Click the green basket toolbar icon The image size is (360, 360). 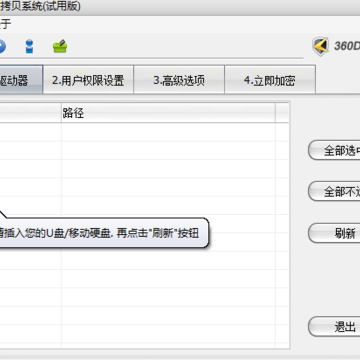point(60,46)
